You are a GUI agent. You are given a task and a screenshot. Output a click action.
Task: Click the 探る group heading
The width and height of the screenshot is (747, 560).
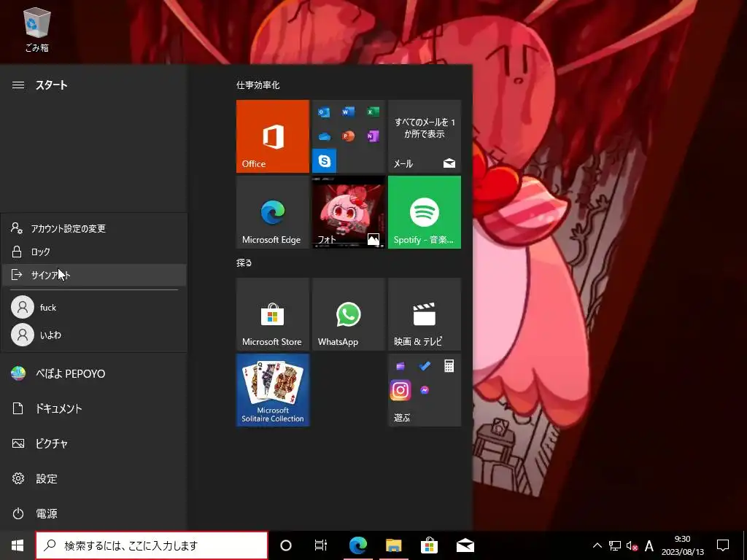coord(244,262)
